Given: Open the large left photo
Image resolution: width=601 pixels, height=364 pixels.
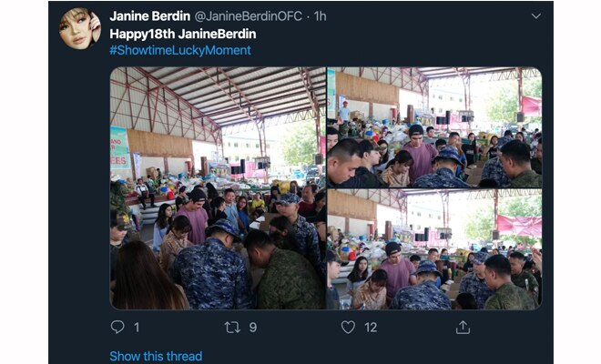Looking at the screenshot, I should pyautogui.click(x=218, y=188).
